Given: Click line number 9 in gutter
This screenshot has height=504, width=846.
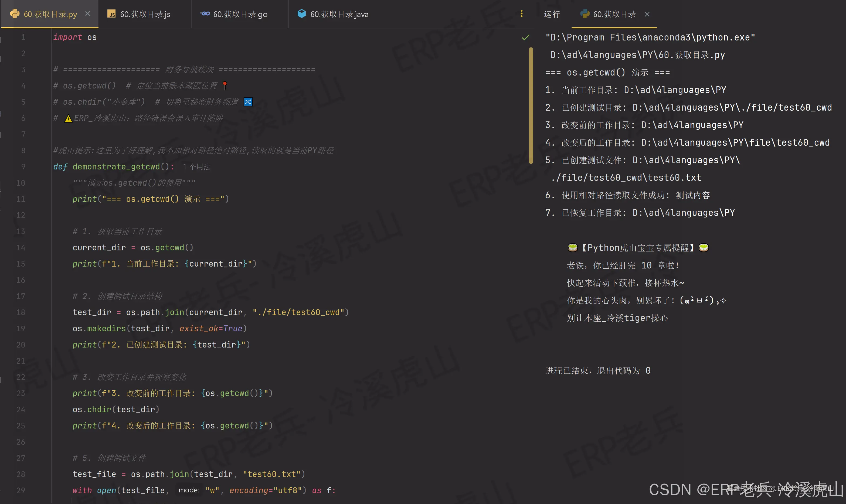Looking at the screenshot, I should pos(23,167).
